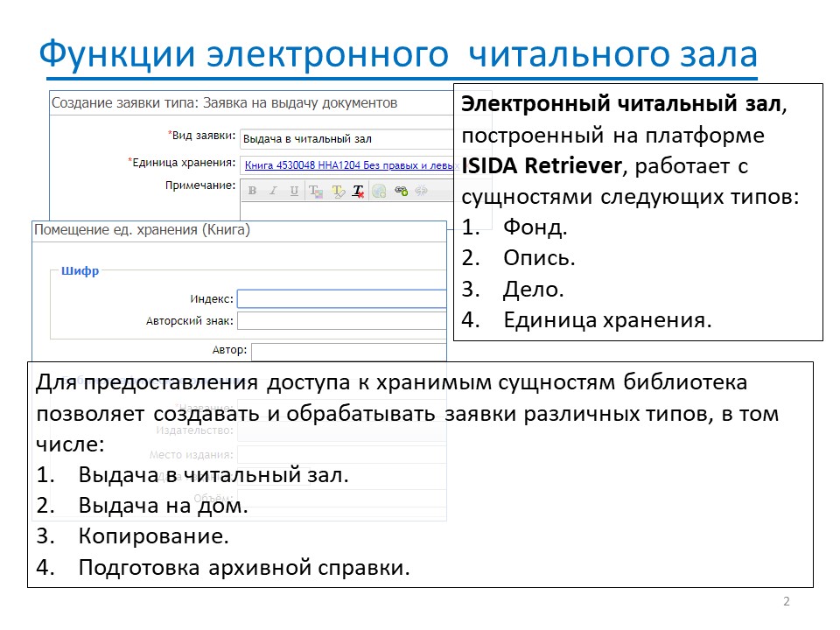Click the Шифр group heading
This screenshot has height=630, width=840.
(80, 271)
